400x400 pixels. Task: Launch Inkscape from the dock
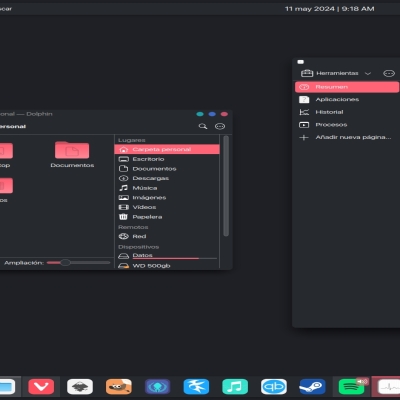(x=80, y=387)
